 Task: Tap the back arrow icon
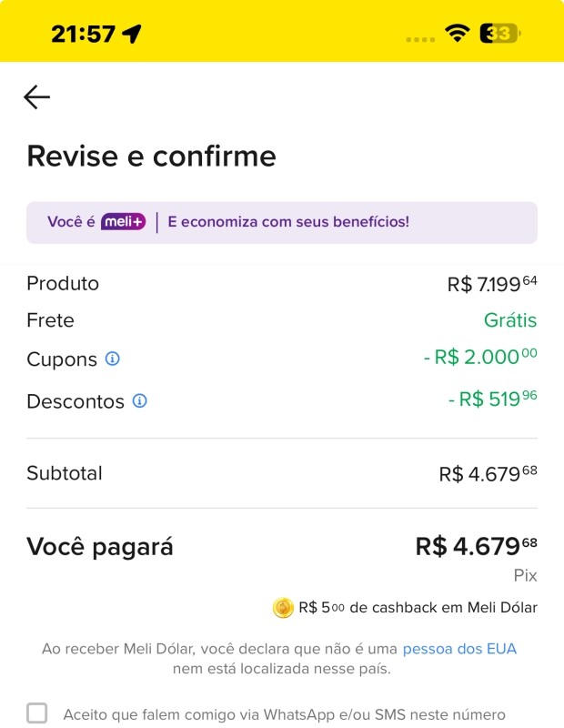[37, 97]
